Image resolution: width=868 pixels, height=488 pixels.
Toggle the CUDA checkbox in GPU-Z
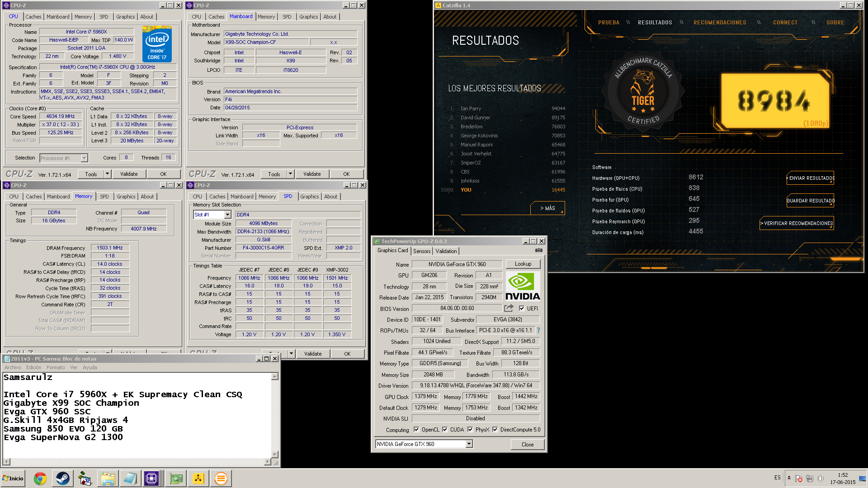pos(445,430)
